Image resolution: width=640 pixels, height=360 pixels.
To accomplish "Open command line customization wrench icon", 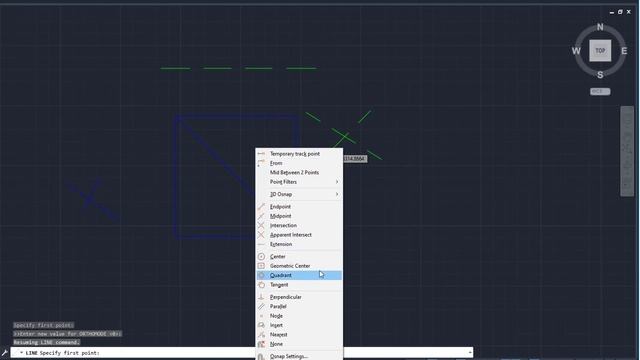I will pyautogui.click(x=4, y=353).
